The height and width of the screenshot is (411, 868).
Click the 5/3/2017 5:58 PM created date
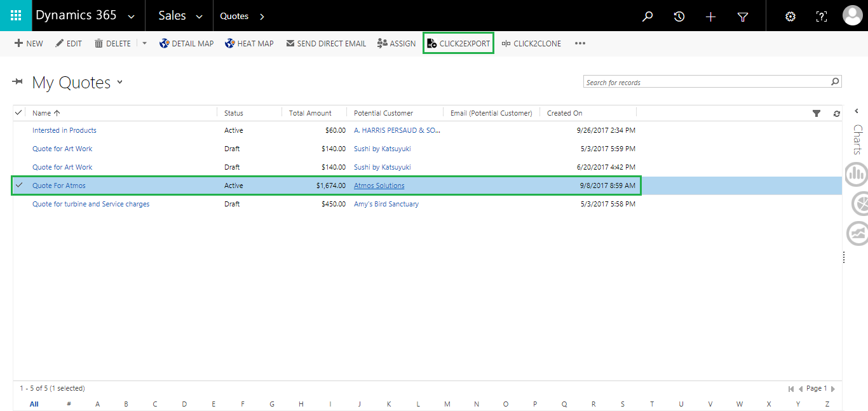tap(608, 204)
